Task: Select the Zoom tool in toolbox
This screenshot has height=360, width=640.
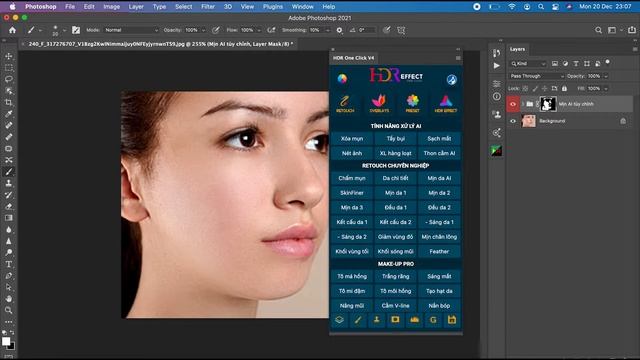Action: [9, 310]
